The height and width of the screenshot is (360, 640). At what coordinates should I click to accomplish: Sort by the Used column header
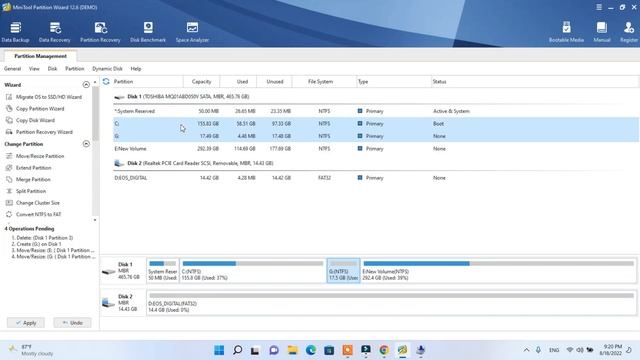[x=242, y=82]
